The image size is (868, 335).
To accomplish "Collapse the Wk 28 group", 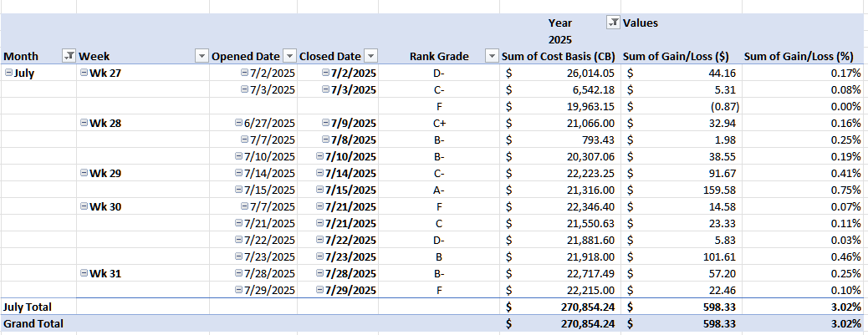I will click(84, 123).
